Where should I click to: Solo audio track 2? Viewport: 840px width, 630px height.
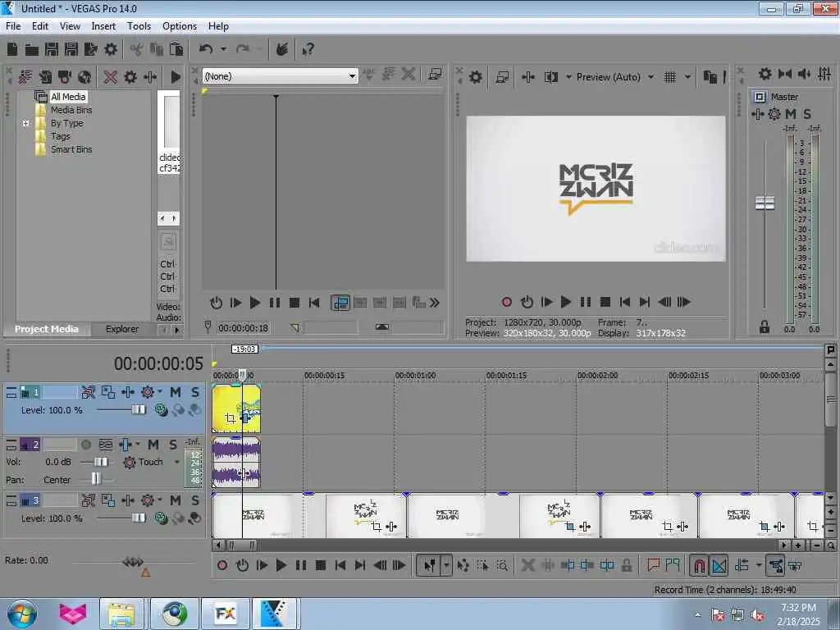[173, 445]
